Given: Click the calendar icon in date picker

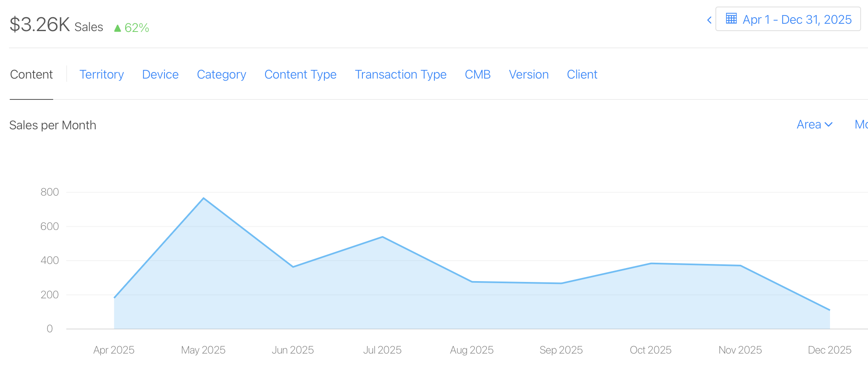Looking at the screenshot, I should tap(731, 19).
